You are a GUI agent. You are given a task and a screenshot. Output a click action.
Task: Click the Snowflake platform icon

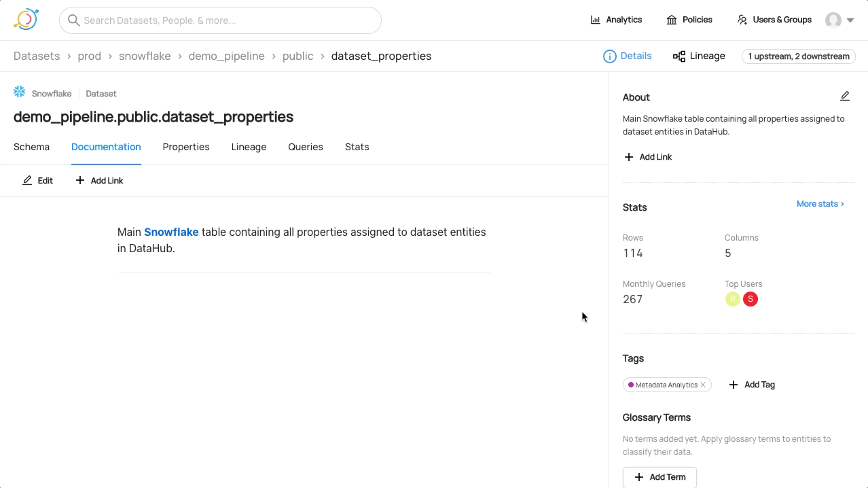click(x=20, y=92)
